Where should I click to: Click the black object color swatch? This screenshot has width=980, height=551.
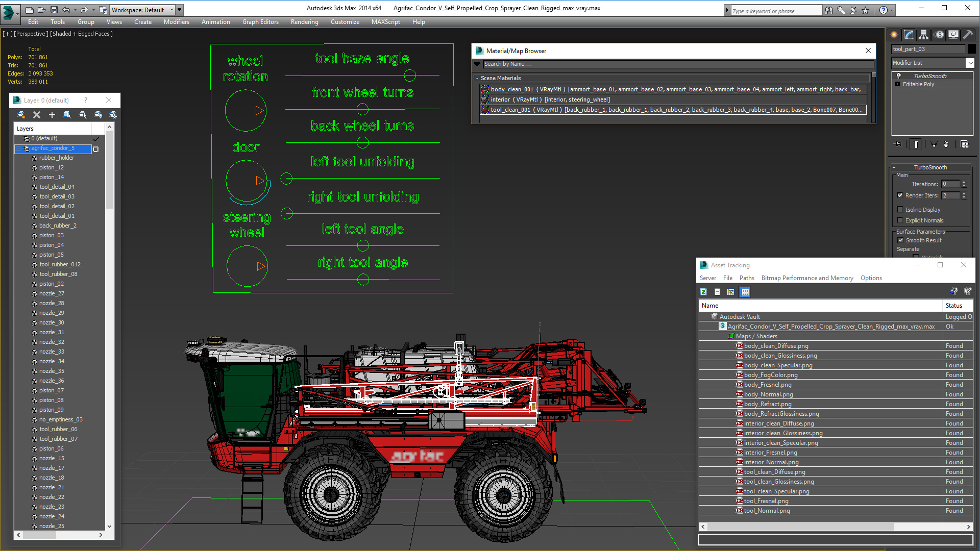tap(972, 49)
